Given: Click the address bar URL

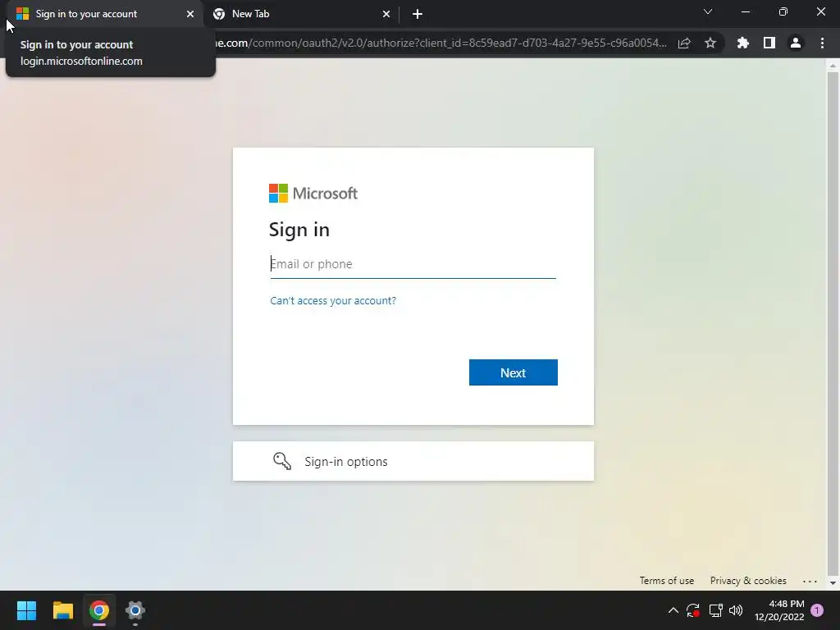Looking at the screenshot, I should [x=440, y=43].
